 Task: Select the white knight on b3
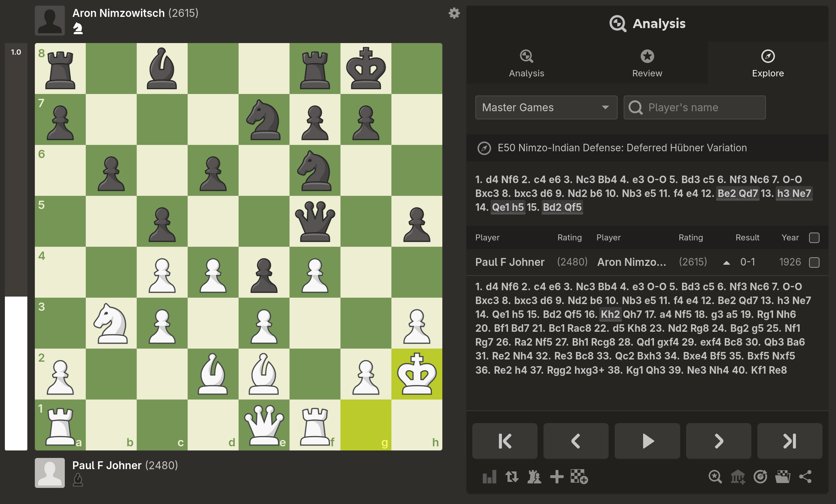coord(111,323)
